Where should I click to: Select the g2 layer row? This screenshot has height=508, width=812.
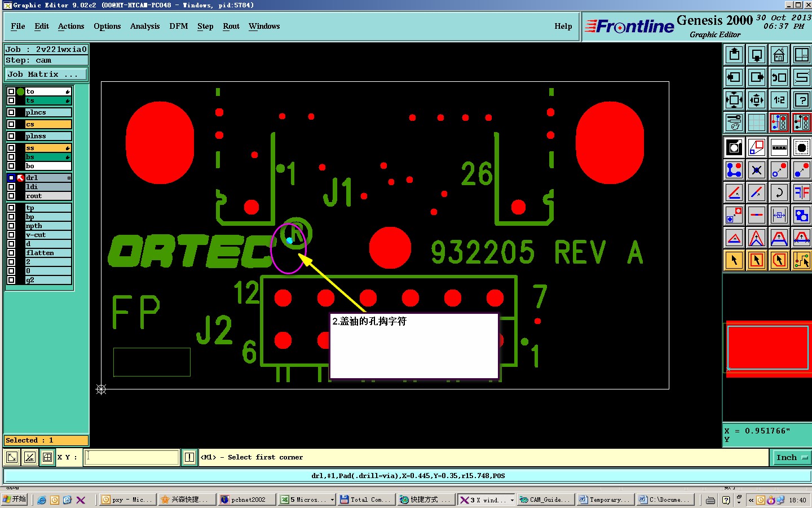pos(48,280)
